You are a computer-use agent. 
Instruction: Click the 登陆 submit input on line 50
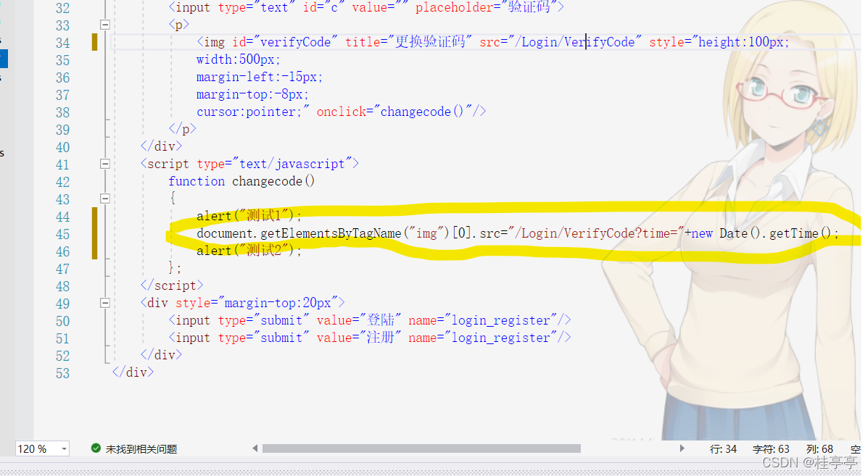point(369,320)
